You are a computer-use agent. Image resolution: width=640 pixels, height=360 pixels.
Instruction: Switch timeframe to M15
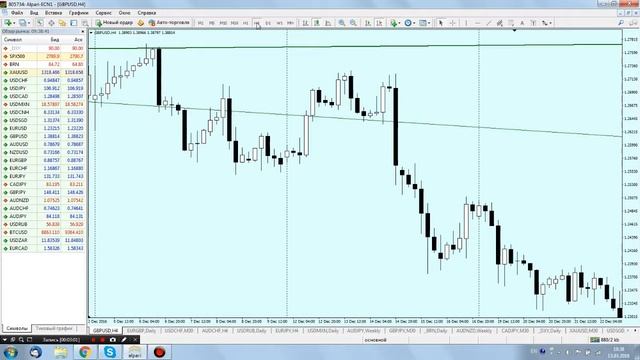223,23
